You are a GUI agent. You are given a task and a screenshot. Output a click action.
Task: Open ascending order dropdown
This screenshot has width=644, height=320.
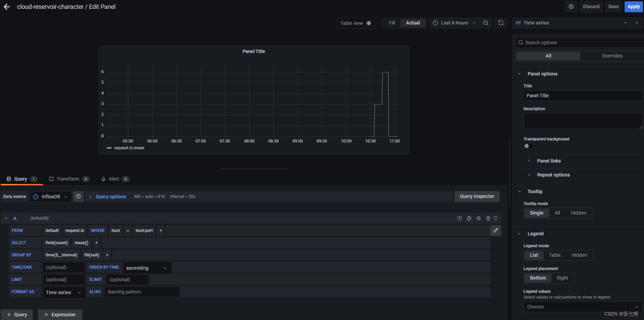[x=147, y=268]
